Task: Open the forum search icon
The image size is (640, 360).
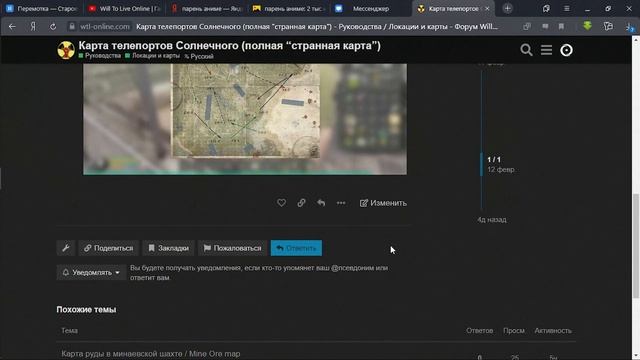Action: (x=526, y=50)
